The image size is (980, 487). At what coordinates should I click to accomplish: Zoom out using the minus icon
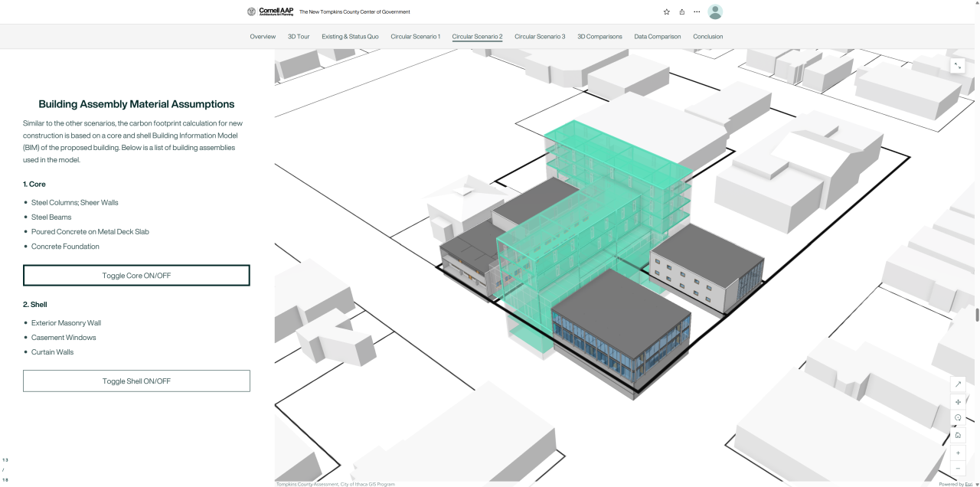tap(958, 468)
